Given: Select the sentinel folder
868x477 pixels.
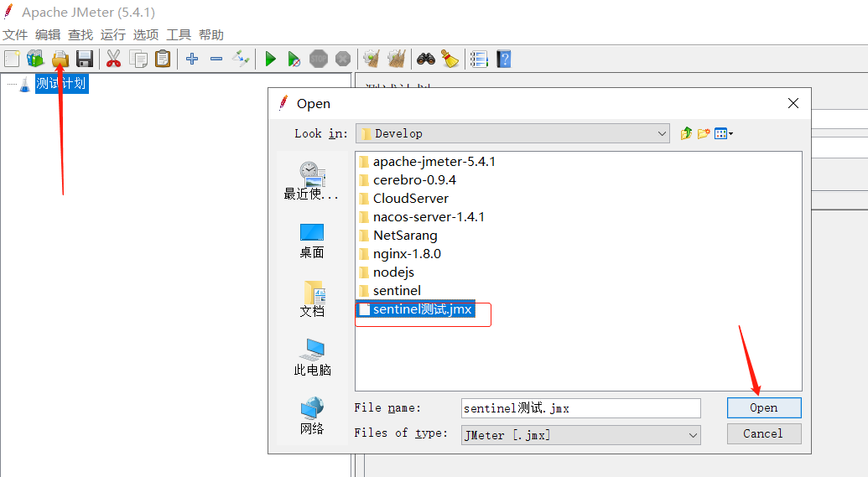Looking at the screenshot, I should click(x=390, y=291).
